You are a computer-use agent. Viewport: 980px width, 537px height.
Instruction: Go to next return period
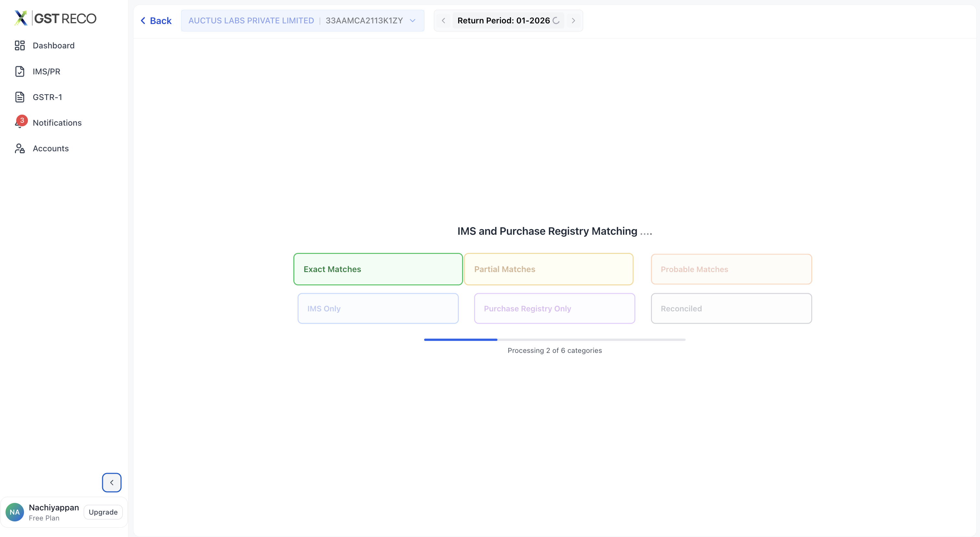pos(573,20)
